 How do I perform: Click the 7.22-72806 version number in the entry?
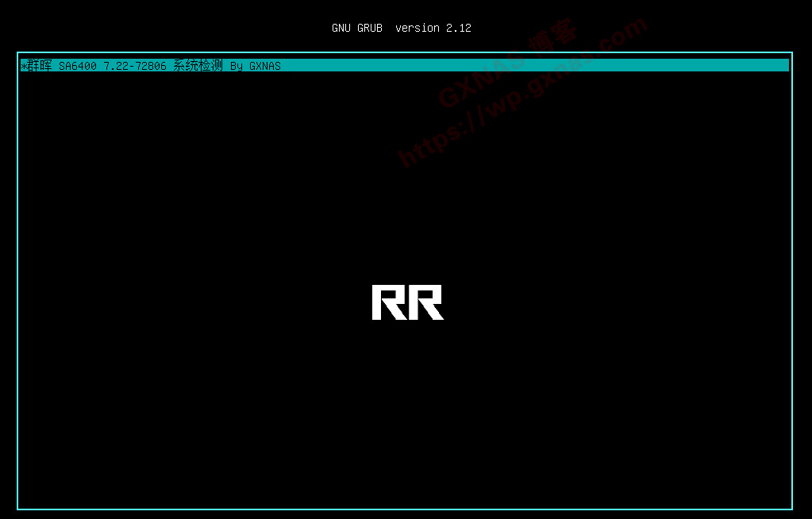pos(135,66)
